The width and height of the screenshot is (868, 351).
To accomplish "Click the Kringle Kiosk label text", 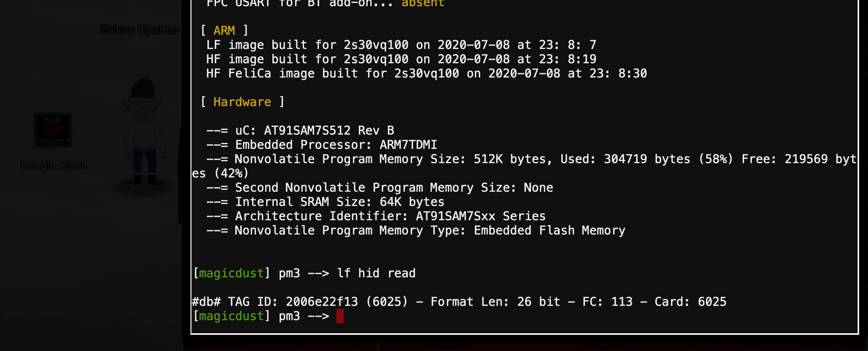I will pyautogui.click(x=54, y=165).
